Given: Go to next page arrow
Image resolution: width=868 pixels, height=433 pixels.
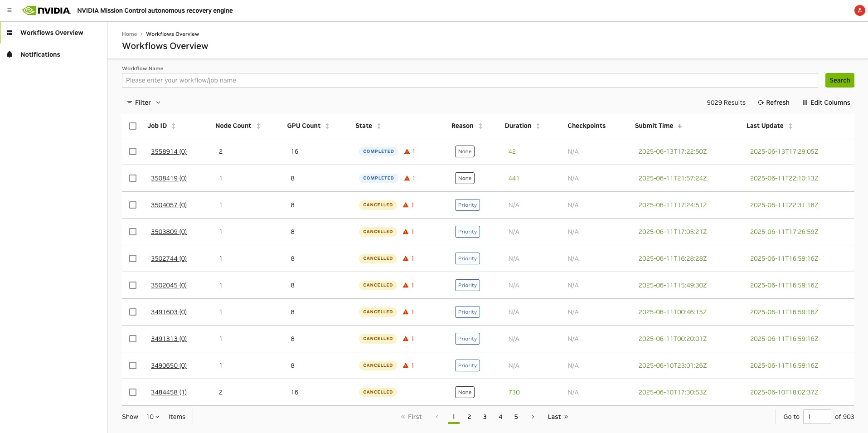Looking at the screenshot, I should (x=533, y=417).
